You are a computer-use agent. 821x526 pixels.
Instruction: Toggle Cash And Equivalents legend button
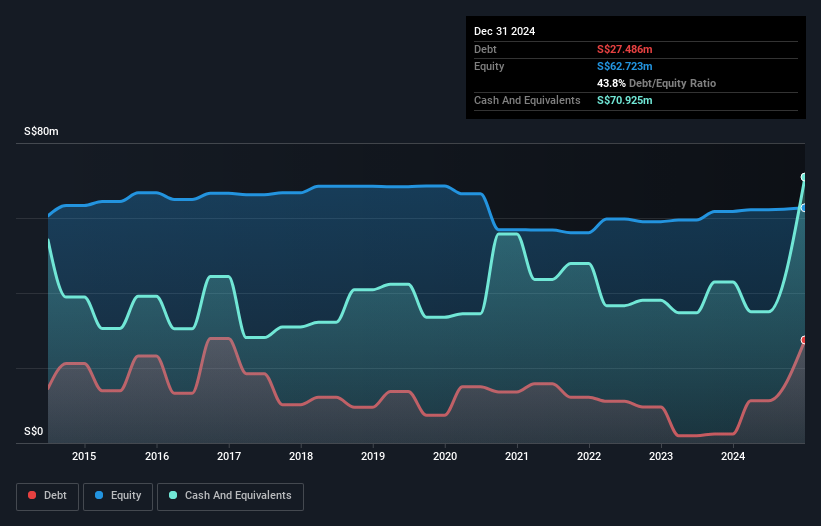pyautogui.click(x=230, y=496)
